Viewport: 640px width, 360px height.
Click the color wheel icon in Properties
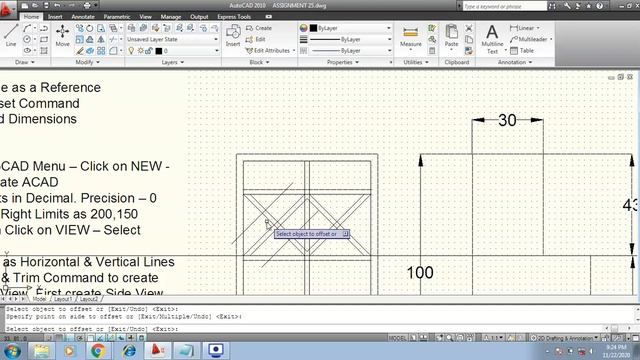[303, 28]
